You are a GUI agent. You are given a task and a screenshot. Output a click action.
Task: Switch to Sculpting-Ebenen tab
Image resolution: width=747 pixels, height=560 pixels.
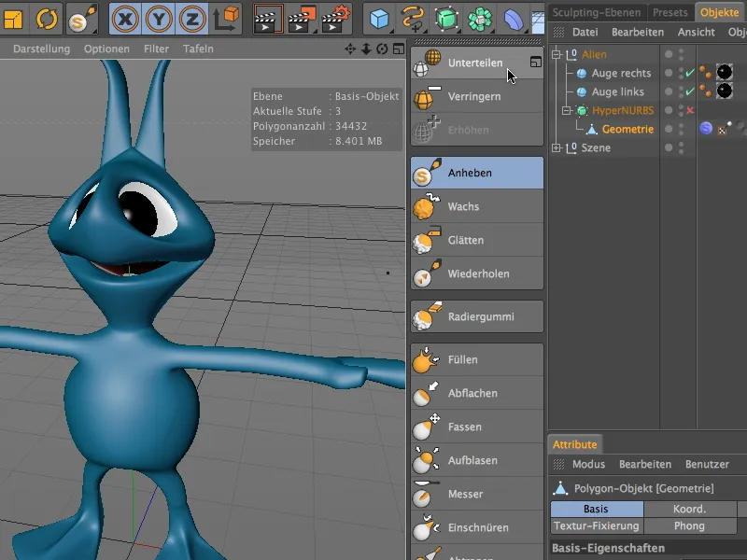pos(597,12)
